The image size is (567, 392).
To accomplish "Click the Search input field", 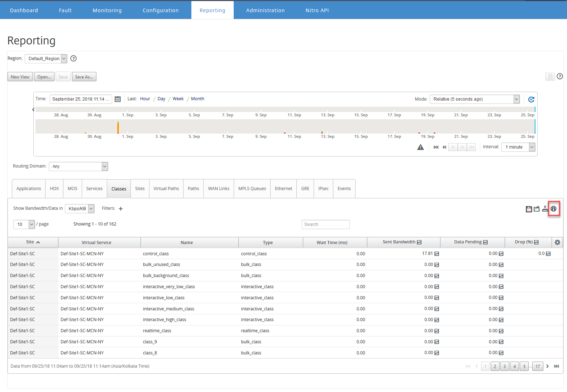I will [x=326, y=224].
